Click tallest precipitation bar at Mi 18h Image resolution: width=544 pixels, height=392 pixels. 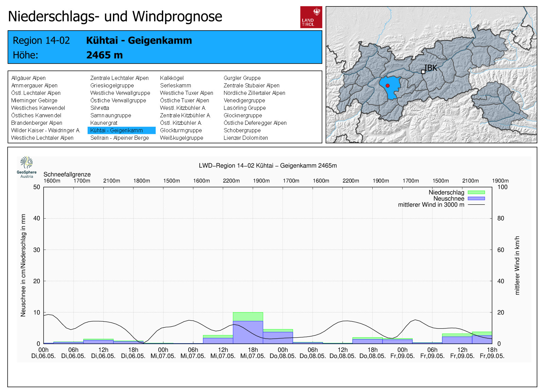248,328
